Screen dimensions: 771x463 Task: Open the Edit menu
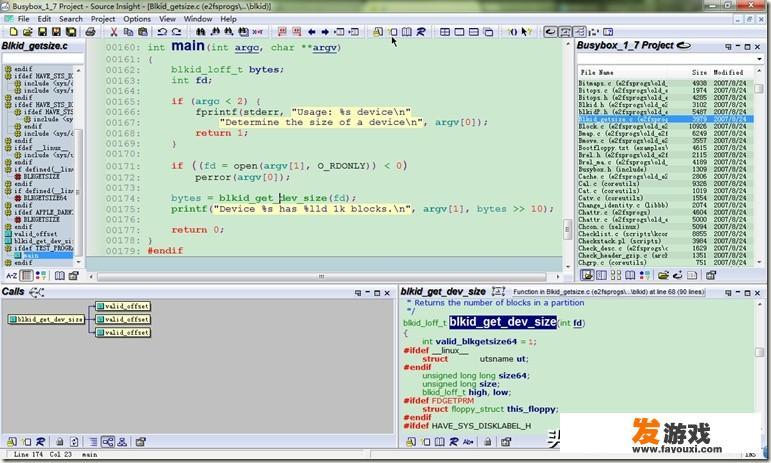point(44,19)
